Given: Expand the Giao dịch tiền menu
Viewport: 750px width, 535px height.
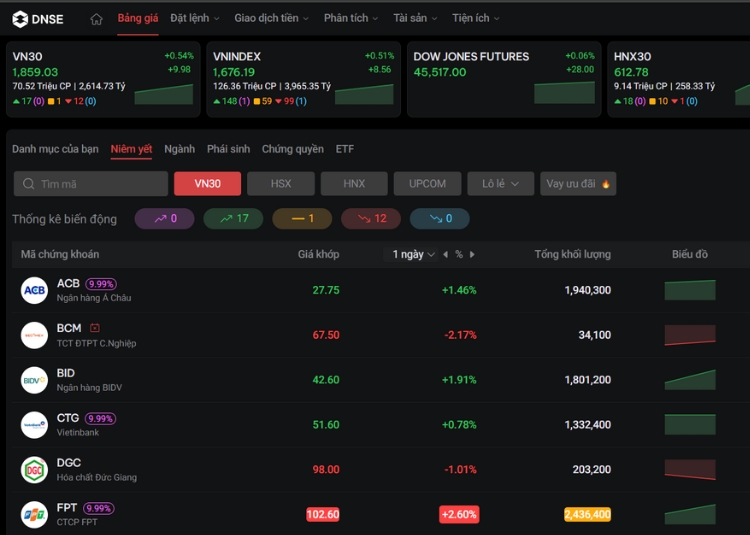Looking at the screenshot, I should coord(271,18).
